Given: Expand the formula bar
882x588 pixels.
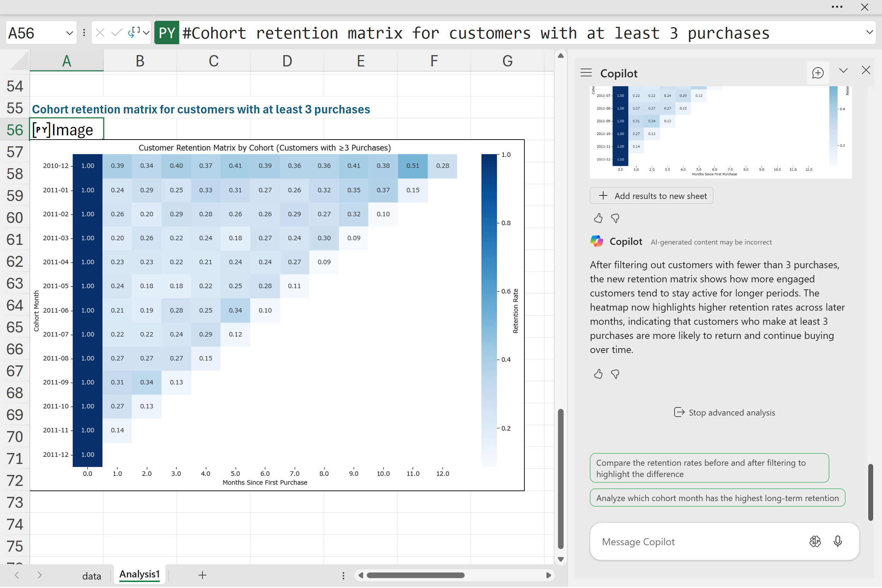Looking at the screenshot, I should pyautogui.click(x=869, y=32).
